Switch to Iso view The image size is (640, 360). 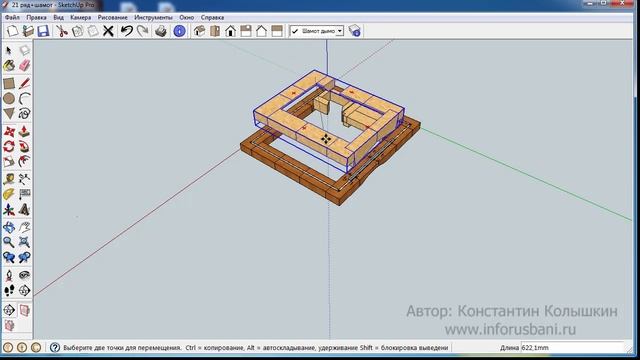pyautogui.click(x=199, y=31)
